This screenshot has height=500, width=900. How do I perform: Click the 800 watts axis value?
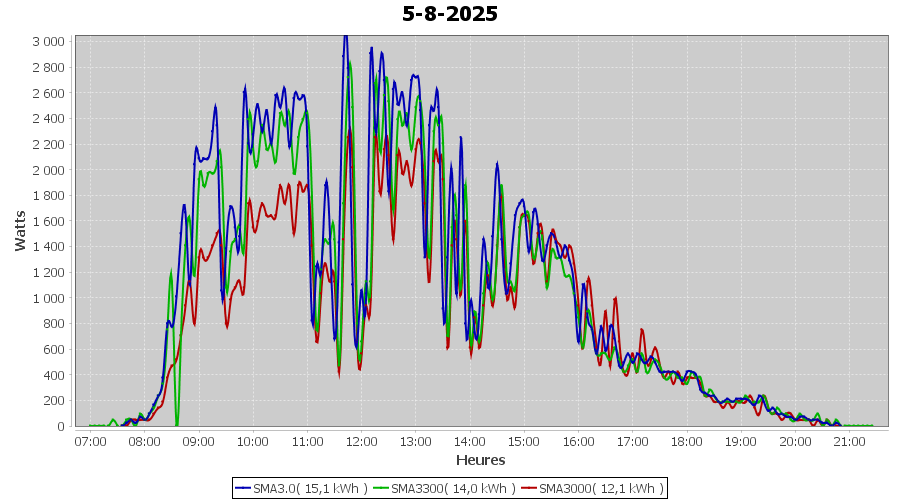(x=54, y=324)
